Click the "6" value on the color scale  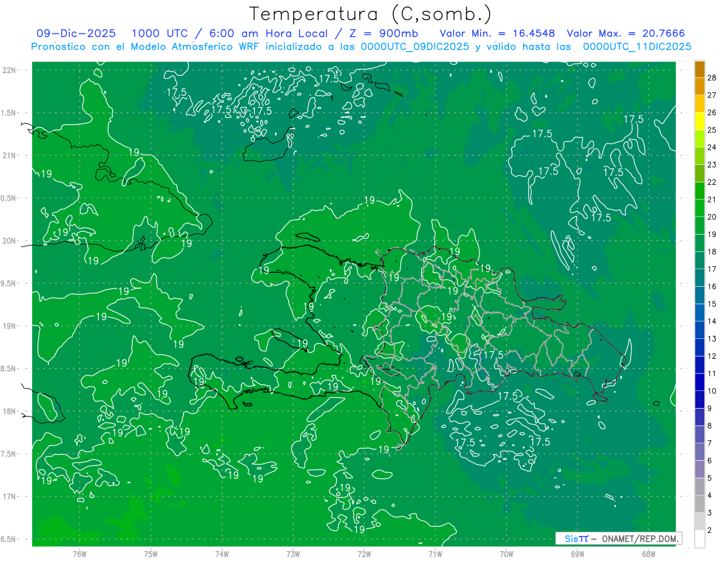coord(710,461)
